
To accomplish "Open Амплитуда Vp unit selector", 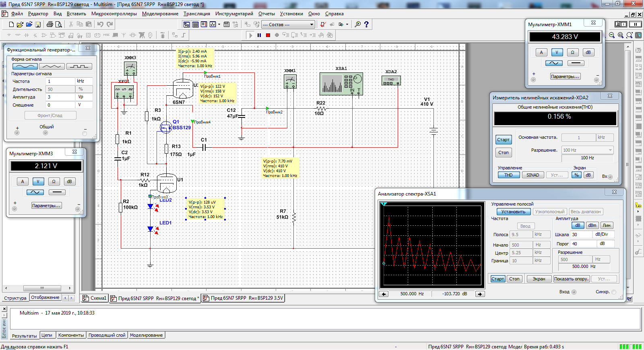I will 85,97.
